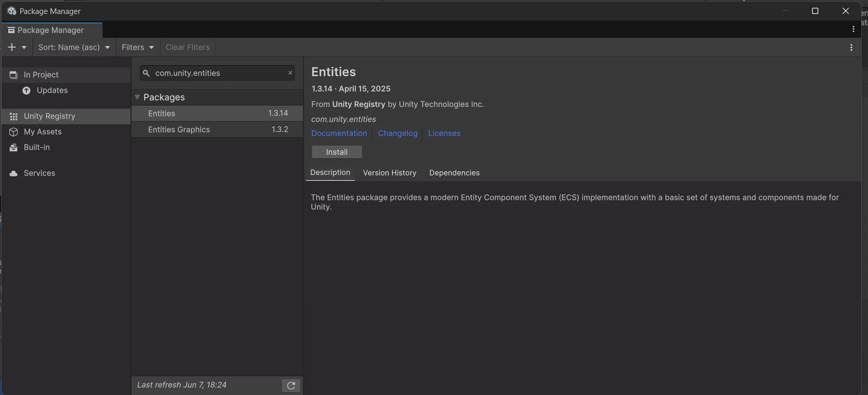This screenshot has width=868, height=395.
Task: Click the My Assets box icon
Action: pyautogui.click(x=13, y=132)
